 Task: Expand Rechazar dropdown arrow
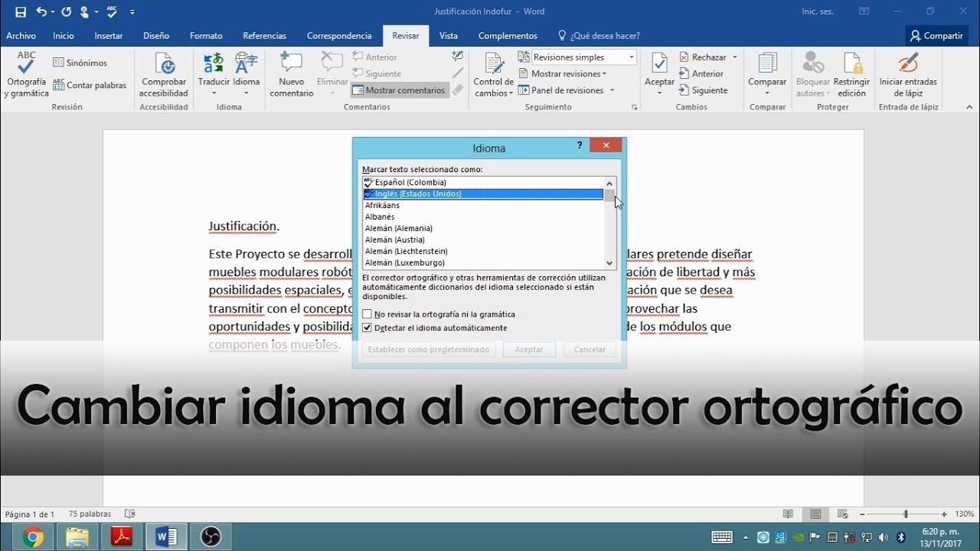[734, 57]
